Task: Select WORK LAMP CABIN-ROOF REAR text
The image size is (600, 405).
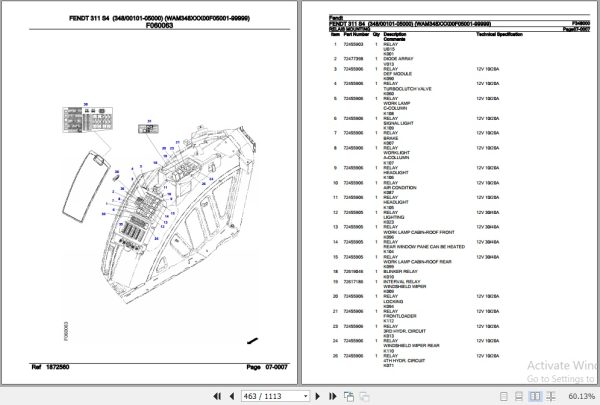Action: tap(417, 262)
